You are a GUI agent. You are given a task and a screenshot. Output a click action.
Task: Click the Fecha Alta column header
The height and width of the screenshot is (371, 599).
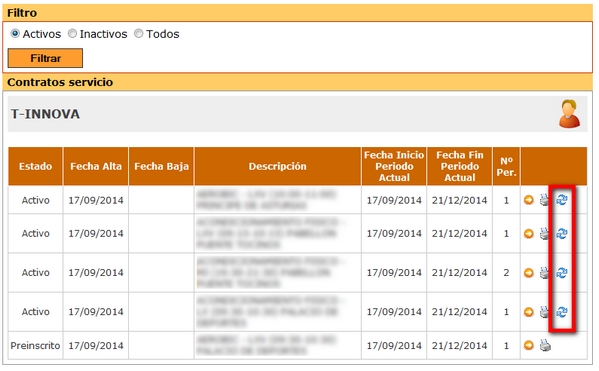(x=96, y=166)
